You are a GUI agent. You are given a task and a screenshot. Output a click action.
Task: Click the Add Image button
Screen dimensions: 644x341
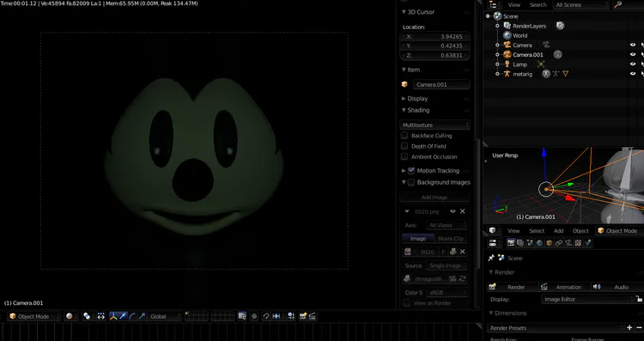(x=434, y=198)
